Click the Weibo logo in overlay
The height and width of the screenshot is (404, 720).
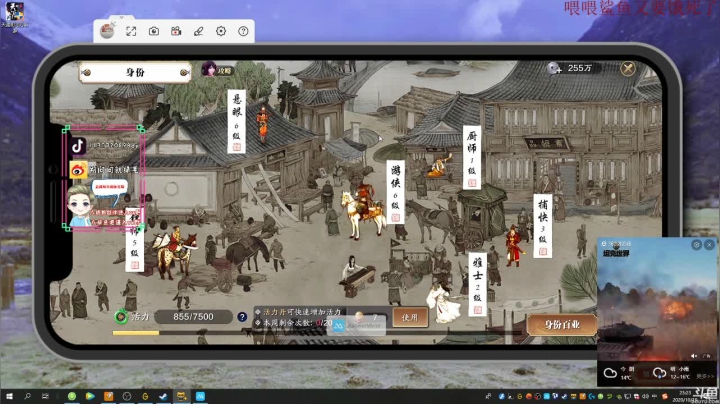coord(79,170)
